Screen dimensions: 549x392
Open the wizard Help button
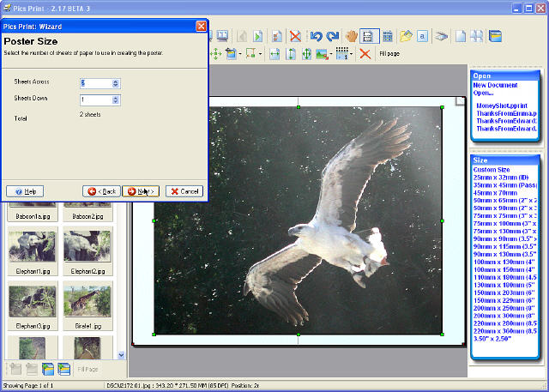coord(25,191)
